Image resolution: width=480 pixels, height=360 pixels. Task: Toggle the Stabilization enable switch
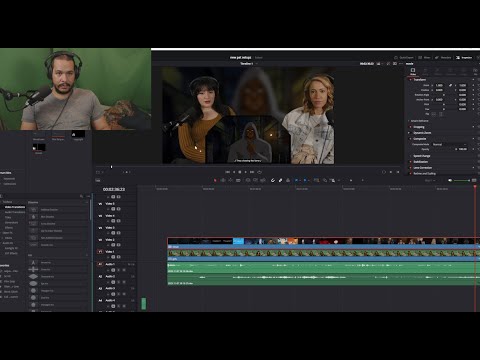pos(410,162)
